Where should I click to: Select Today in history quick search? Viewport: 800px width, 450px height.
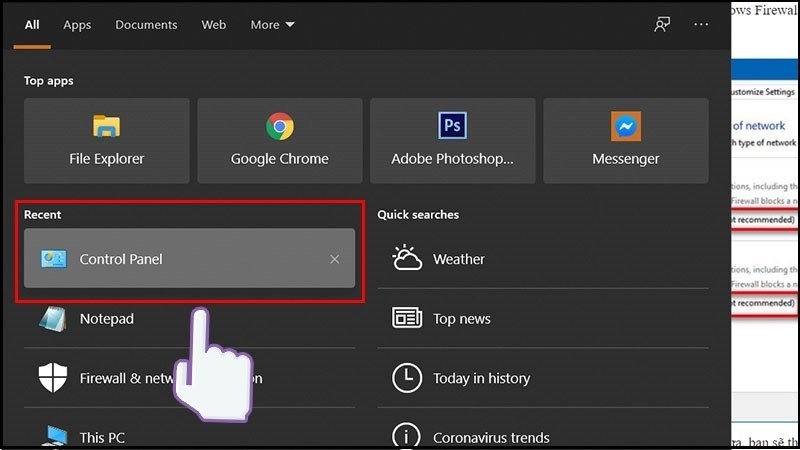[x=480, y=378]
